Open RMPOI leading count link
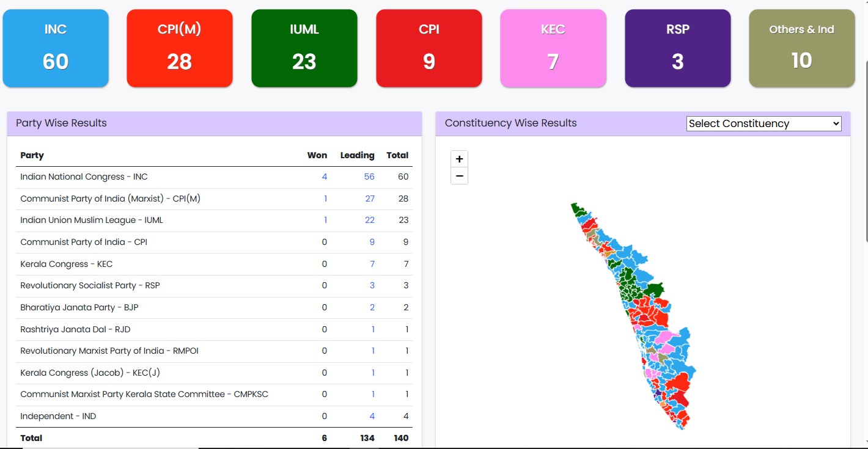 (373, 351)
